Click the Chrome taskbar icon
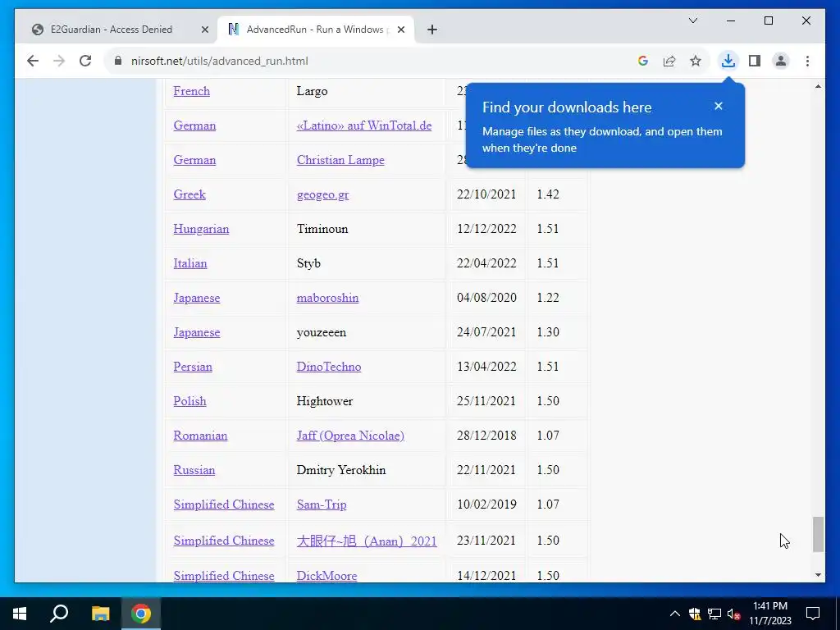 tap(141, 614)
